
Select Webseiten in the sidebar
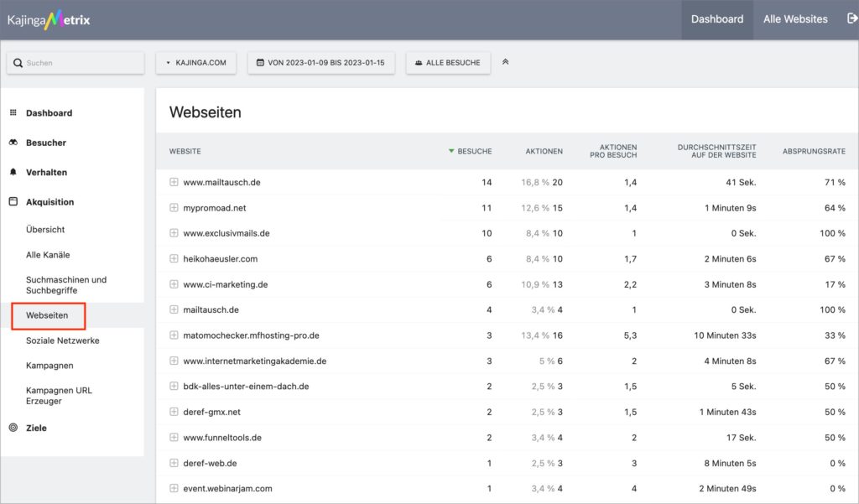click(x=47, y=315)
